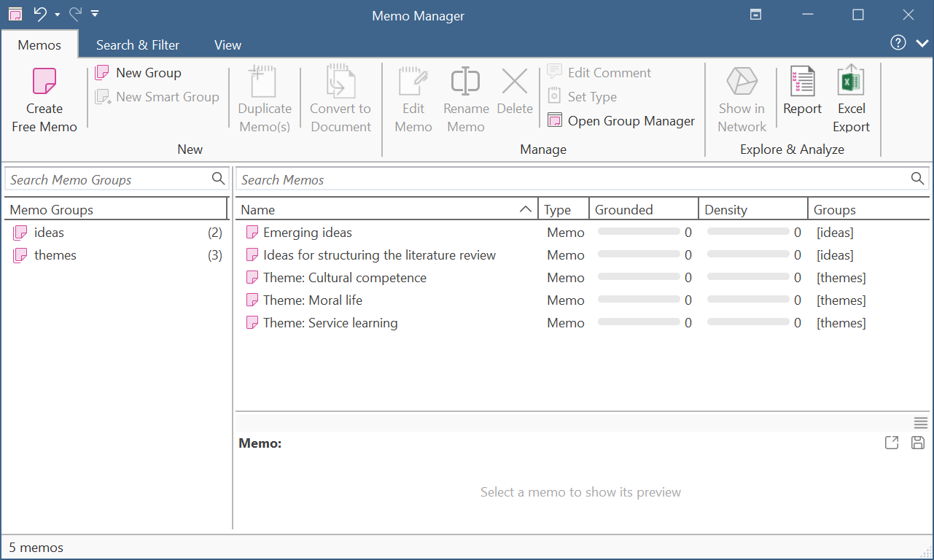934x560 pixels.
Task: Open Group Manager from the ribbon
Action: 621,121
